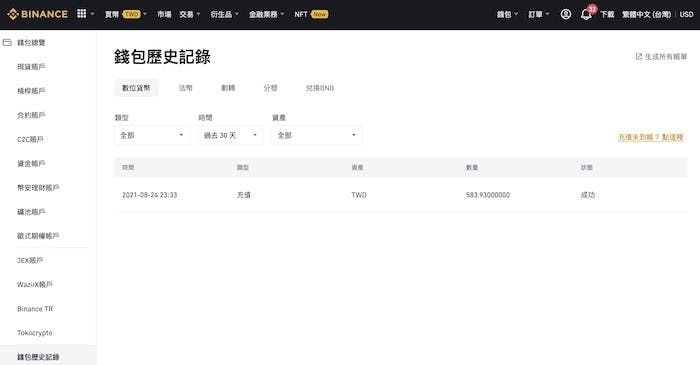Open the apps grid menu icon
700x365 pixels.
tap(81, 14)
